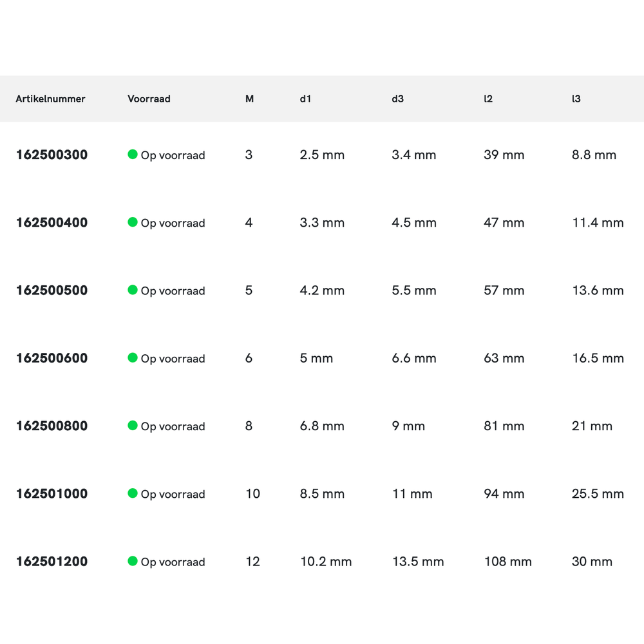
Task: Open article number 162500400
Action: coord(52,223)
